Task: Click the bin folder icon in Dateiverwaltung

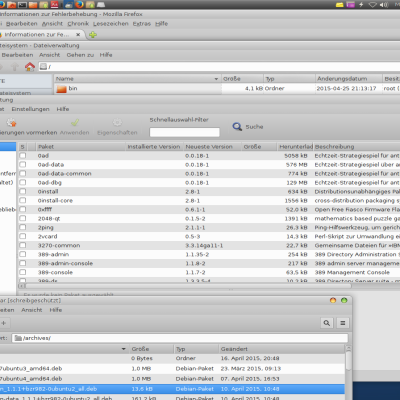Action: 61,89
